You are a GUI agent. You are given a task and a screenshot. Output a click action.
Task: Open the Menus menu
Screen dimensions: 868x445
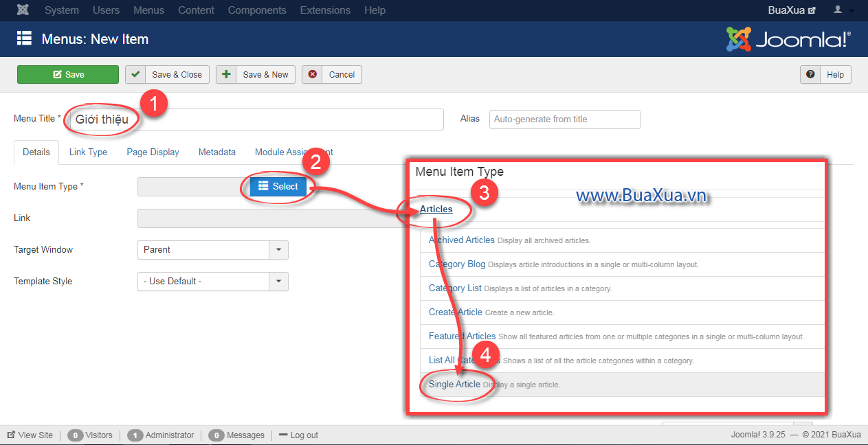(149, 10)
